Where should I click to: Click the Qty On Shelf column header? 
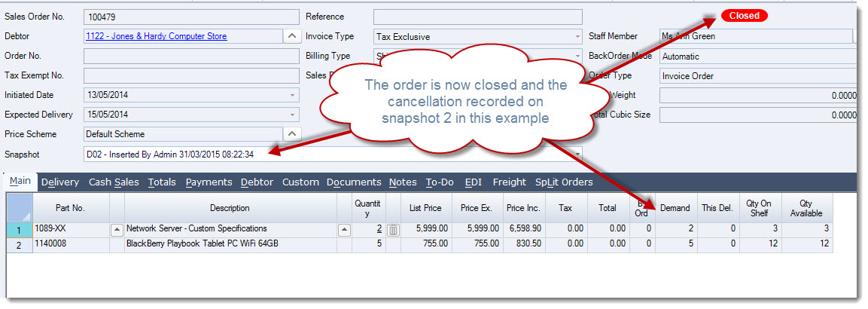click(760, 208)
